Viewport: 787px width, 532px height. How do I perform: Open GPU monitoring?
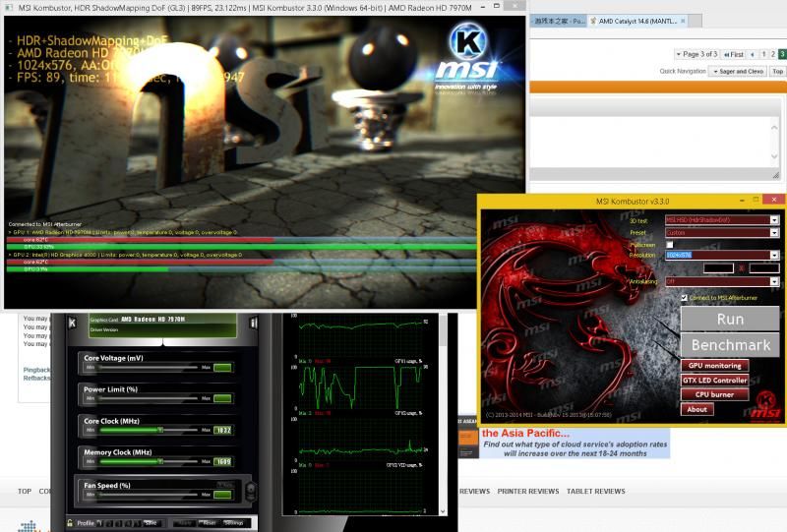tap(715, 366)
